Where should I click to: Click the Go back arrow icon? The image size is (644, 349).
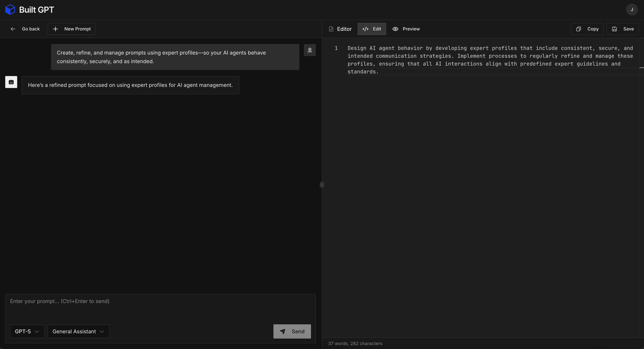point(13,29)
